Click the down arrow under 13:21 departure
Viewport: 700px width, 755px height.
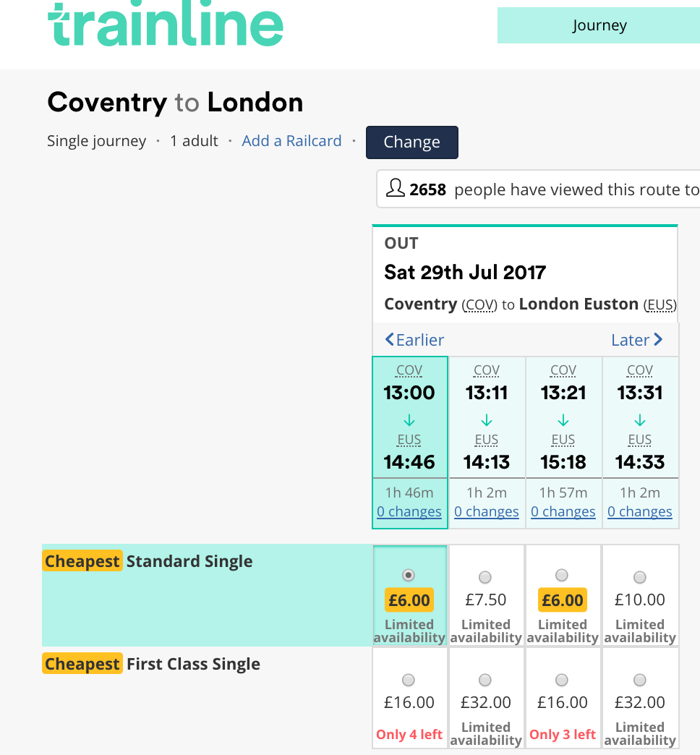(563, 420)
